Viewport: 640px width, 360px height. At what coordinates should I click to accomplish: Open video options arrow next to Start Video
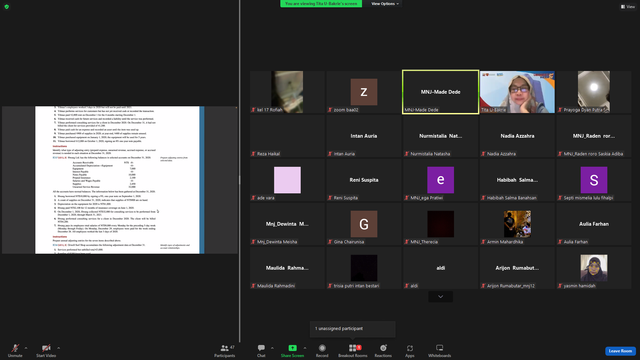pyautogui.click(x=58, y=348)
